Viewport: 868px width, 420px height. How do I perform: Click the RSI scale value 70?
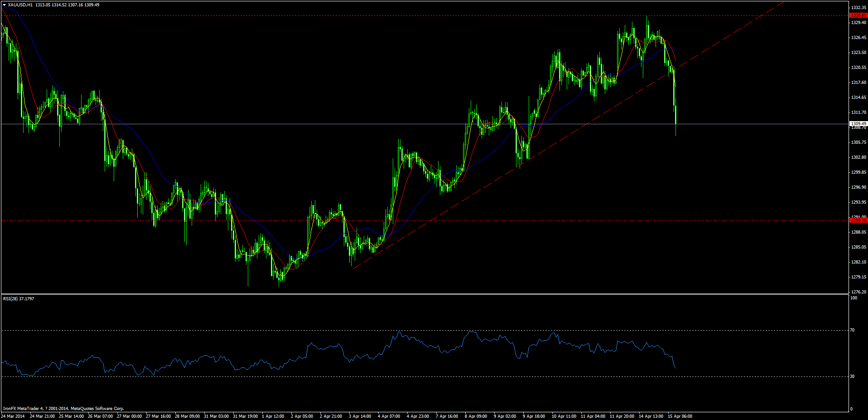pos(852,330)
